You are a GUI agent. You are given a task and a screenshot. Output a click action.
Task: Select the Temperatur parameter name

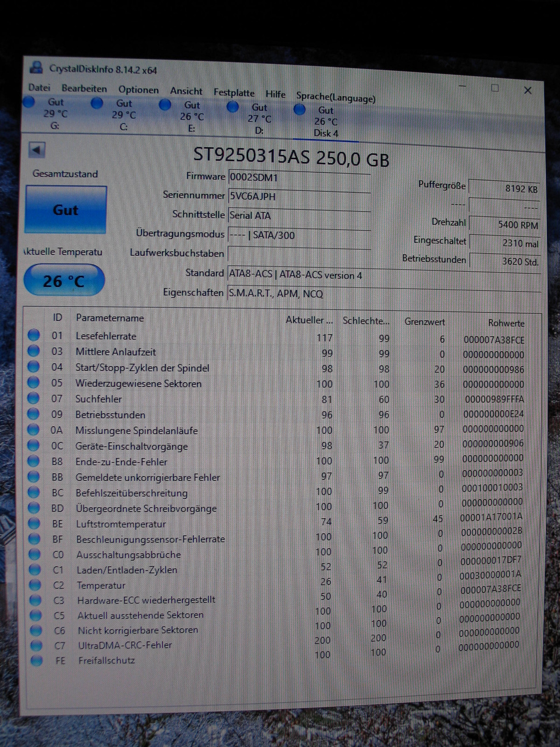pyautogui.click(x=101, y=585)
